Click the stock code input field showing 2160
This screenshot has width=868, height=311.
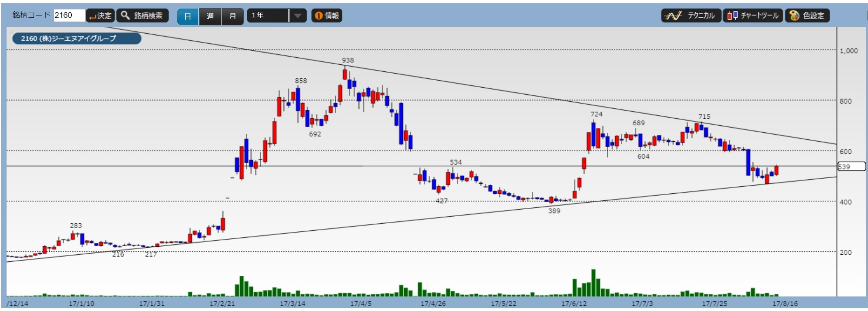[x=69, y=15]
